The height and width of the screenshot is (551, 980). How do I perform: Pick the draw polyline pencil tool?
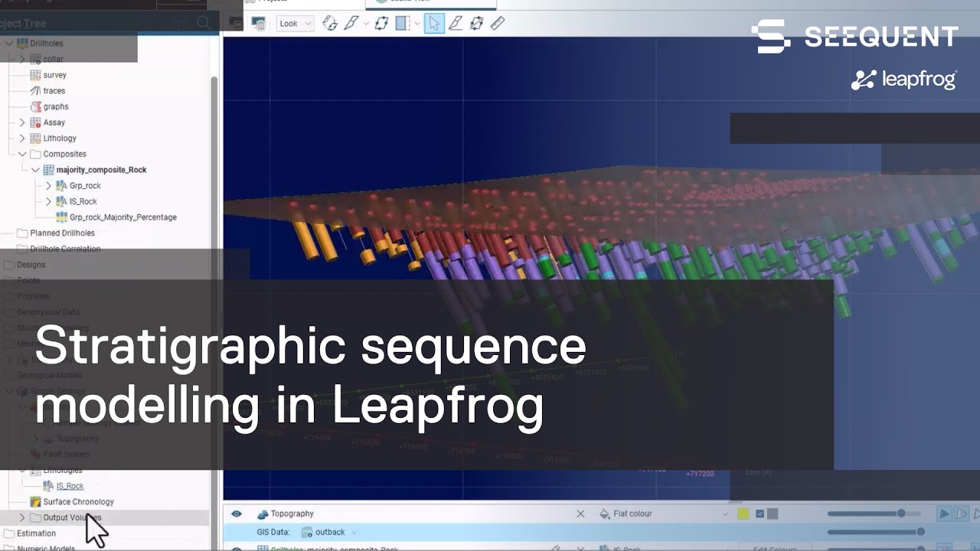[455, 24]
